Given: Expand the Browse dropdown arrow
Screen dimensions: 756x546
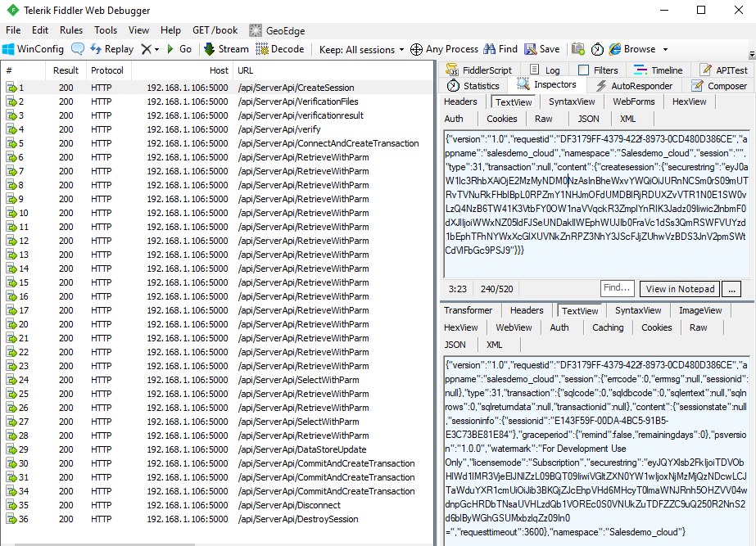Looking at the screenshot, I should click(x=665, y=50).
